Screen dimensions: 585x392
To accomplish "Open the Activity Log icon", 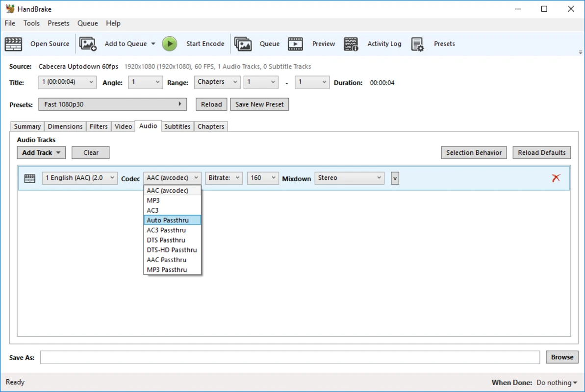I will [x=351, y=44].
